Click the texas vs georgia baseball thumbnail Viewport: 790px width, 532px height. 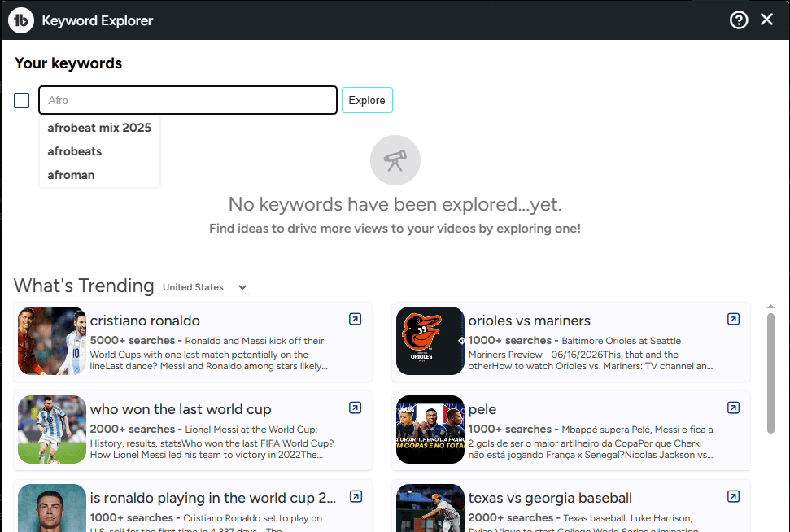(x=430, y=508)
